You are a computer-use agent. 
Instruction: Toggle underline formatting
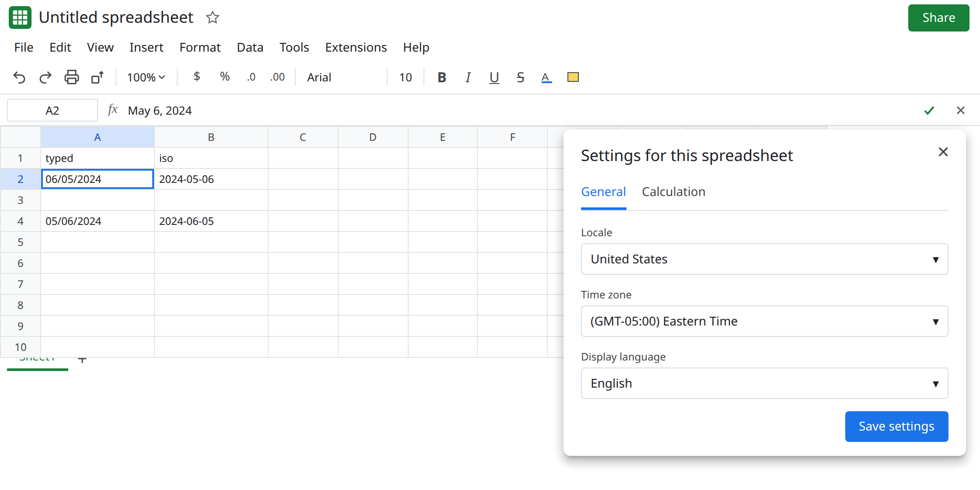tap(494, 77)
